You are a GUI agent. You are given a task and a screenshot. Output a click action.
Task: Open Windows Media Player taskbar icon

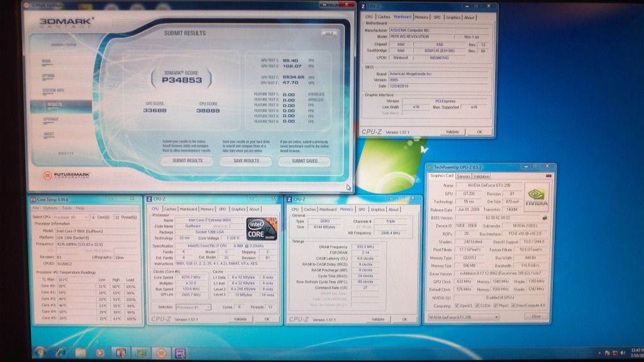[x=100, y=353]
